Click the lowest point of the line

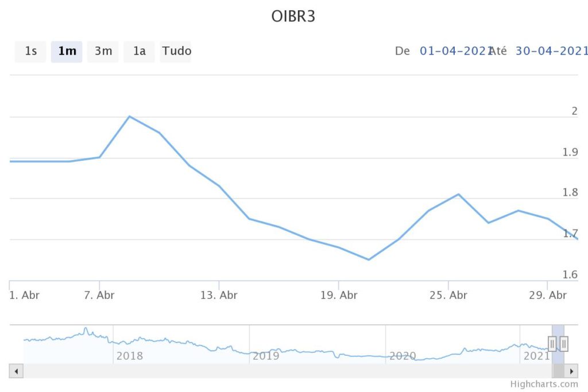[x=369, y=259]
